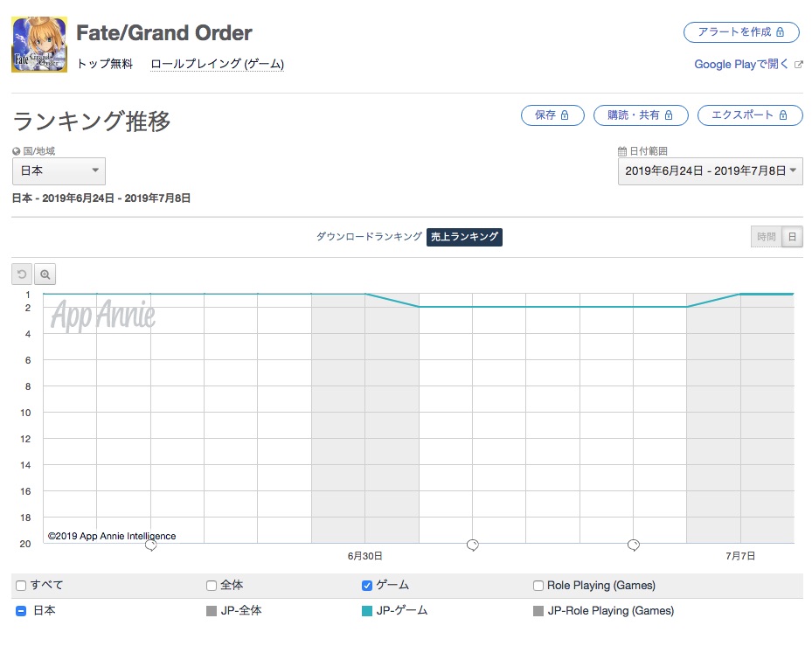The width and height of the screenshot is (812, 646).
Task: Click the event bubble marker under June 26
Action: (x=150, y=545)
